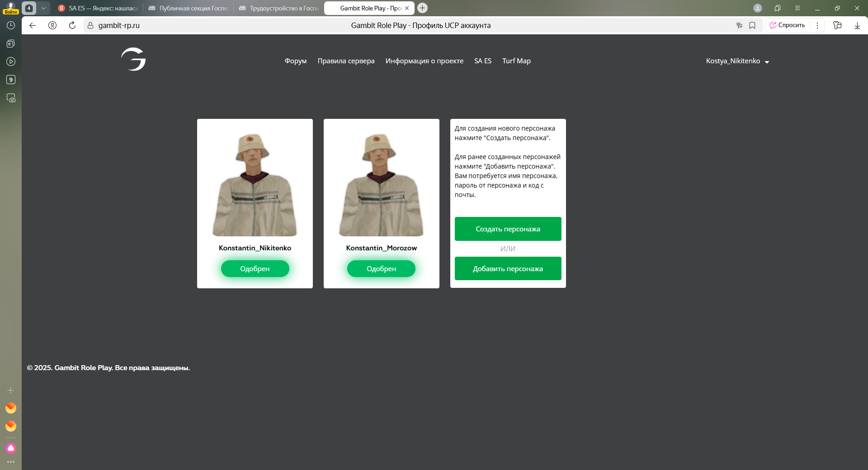Click the sidebar notifications icon with 9
This screenshot has width=868, height=470.
[11, 80]
